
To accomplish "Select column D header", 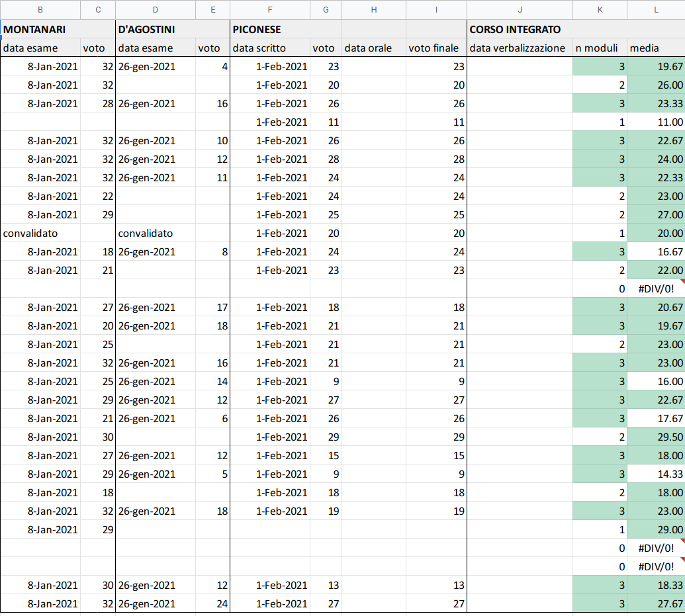I will click(156, 10).
